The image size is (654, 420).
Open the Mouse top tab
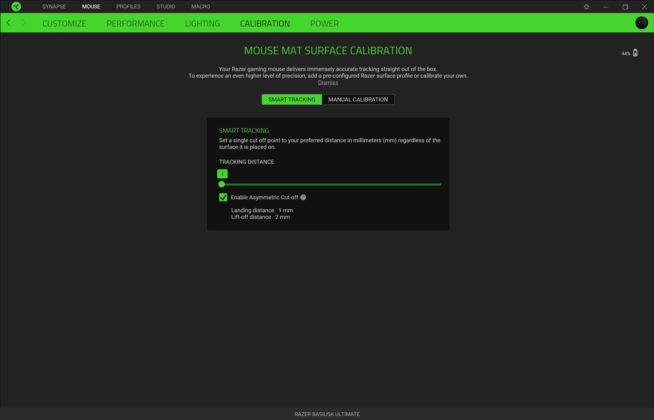[x=91, y=7]
